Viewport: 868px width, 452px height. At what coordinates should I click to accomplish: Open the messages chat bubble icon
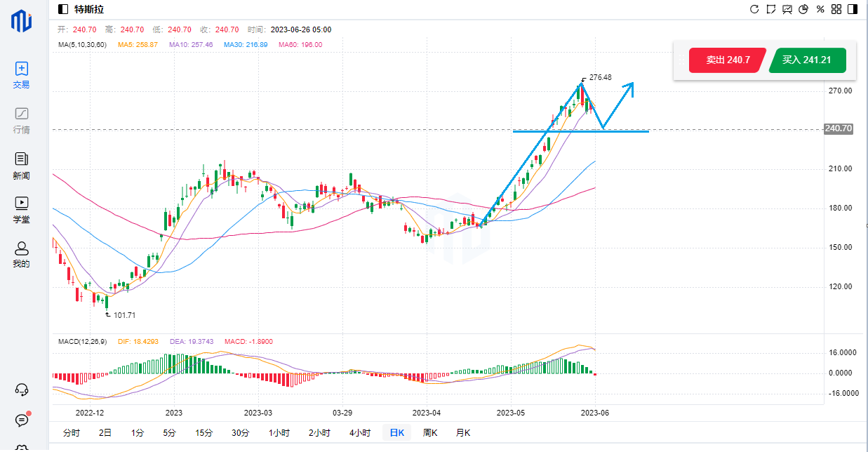[x=22, y=420]
